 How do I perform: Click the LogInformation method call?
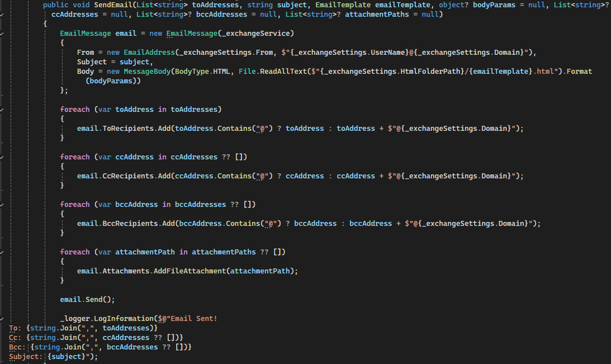pos(124,319)
